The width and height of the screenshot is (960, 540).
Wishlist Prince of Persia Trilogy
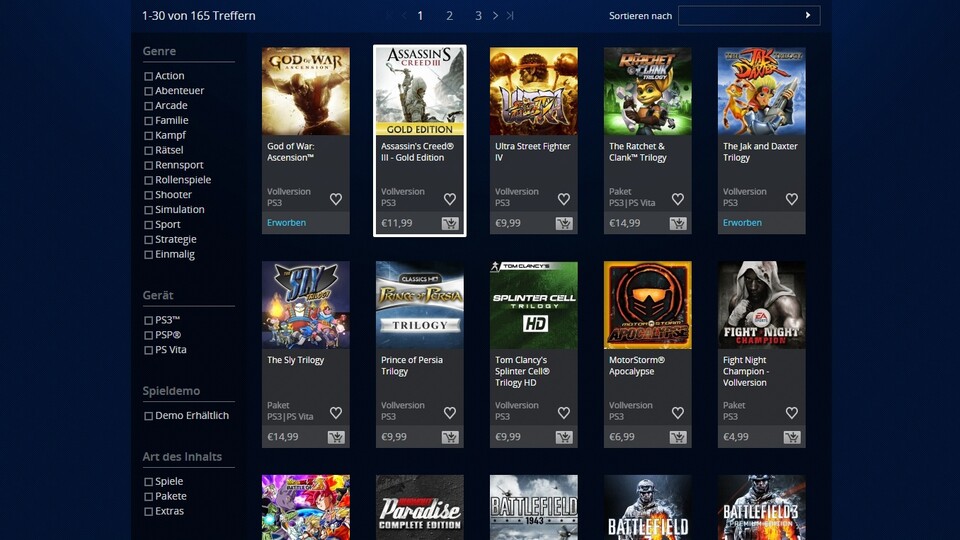[449, 413]
